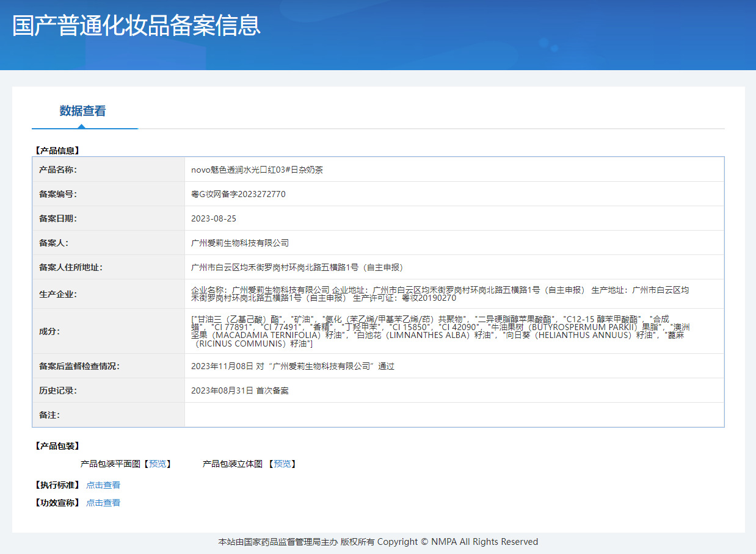
Task: Click the 备案后监督检查情况 row label
Action: [79, 366]
